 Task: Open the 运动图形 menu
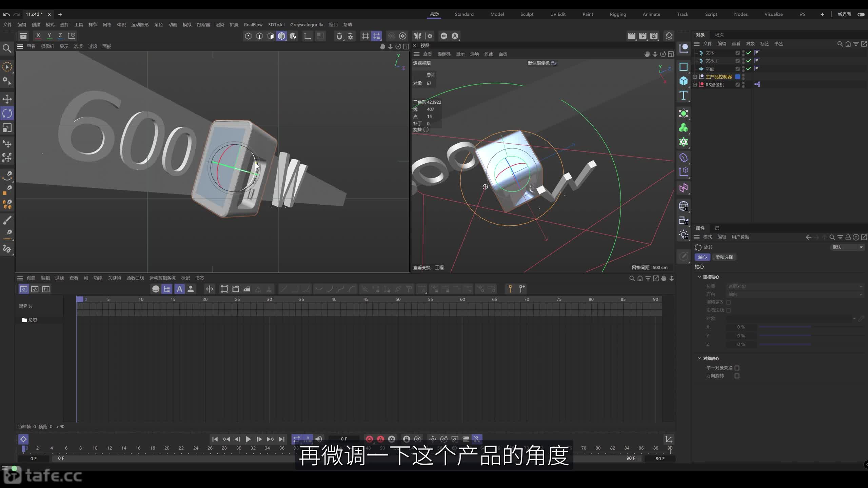click(140, 25)
